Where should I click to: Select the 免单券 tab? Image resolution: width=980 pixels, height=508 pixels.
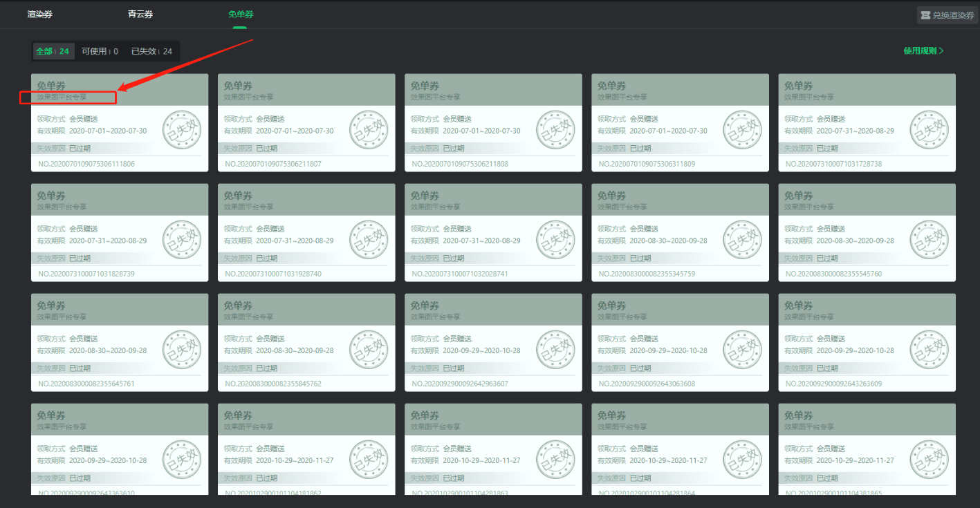[x=241, y=14]
